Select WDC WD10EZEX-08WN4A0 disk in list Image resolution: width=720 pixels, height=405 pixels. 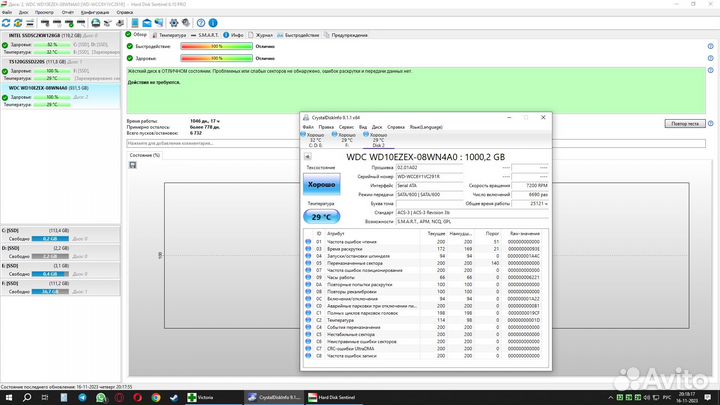tap(60, 96)
